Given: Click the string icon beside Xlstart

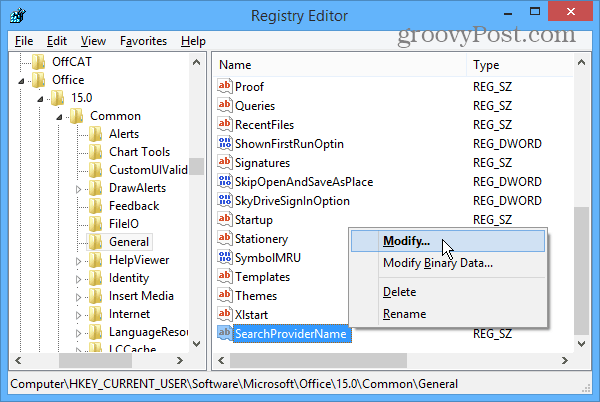Looking at the screenshot, I should [x=225, y=314].
